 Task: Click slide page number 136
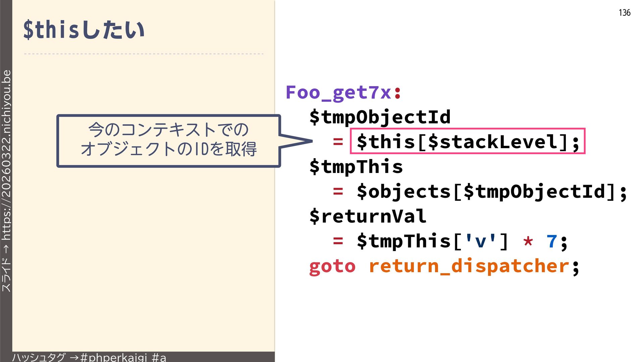[x=624, y=13]
